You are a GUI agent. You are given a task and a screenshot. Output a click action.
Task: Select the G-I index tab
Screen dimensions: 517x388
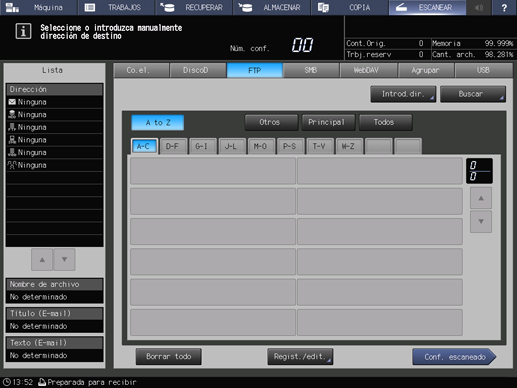click(x=202, y=146)
